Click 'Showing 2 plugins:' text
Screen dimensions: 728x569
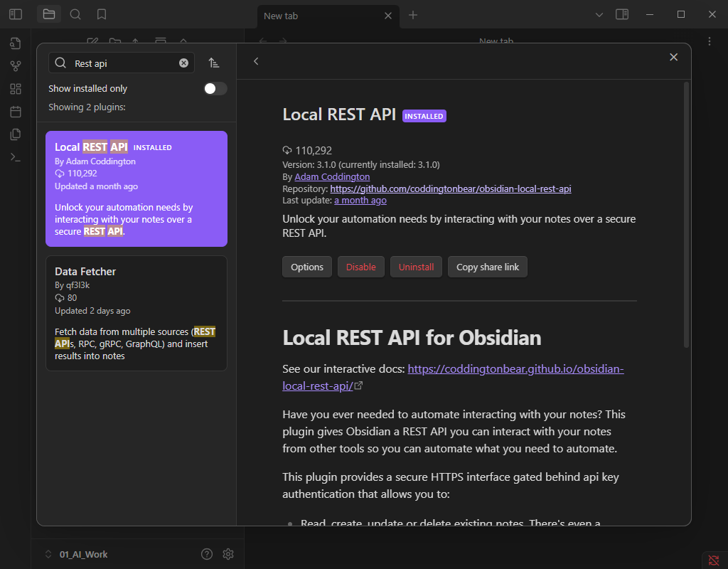click(87, 107)
